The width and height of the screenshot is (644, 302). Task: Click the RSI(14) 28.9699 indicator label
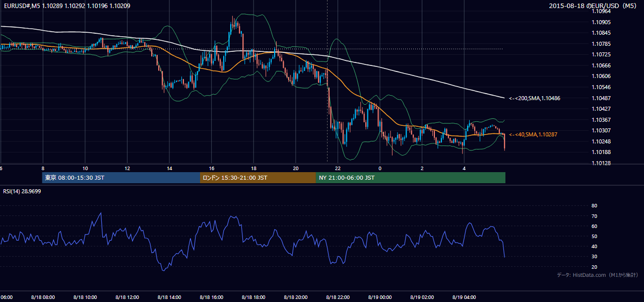coord(22,191)
